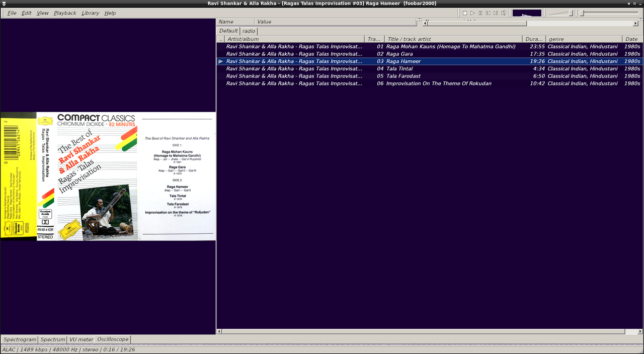The width and height of the screenshot is (644, 354).
Task: Click the properties panel left scroll arrow
Action: click(x=425, y=24)
